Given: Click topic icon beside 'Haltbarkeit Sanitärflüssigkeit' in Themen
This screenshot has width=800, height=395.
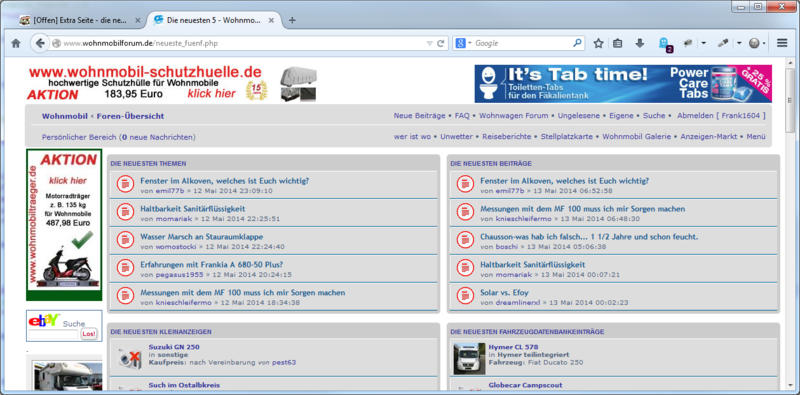Looking at the screenshot, I should (x=125, y=212).
